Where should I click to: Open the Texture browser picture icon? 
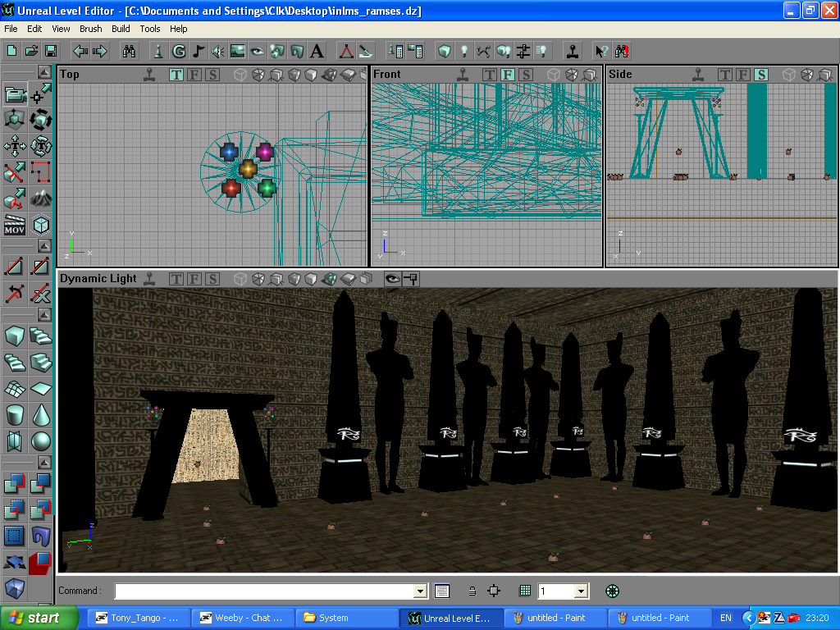point(238,51)
